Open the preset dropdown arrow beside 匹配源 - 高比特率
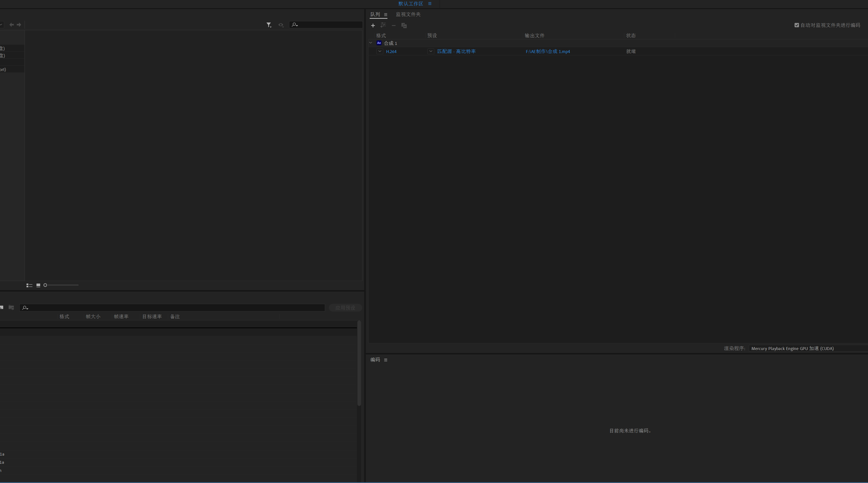Screen dimensions: 868x483 (x=431, y=51)
